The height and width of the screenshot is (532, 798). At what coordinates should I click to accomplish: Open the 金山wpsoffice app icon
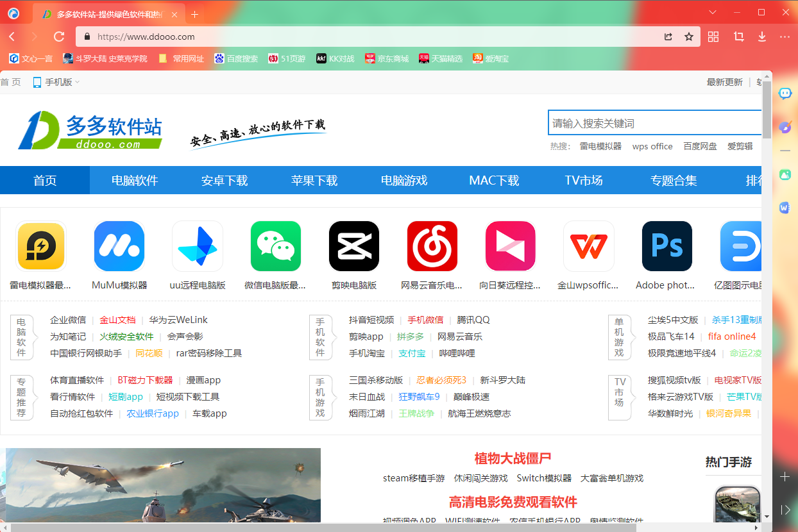point(589,246)
